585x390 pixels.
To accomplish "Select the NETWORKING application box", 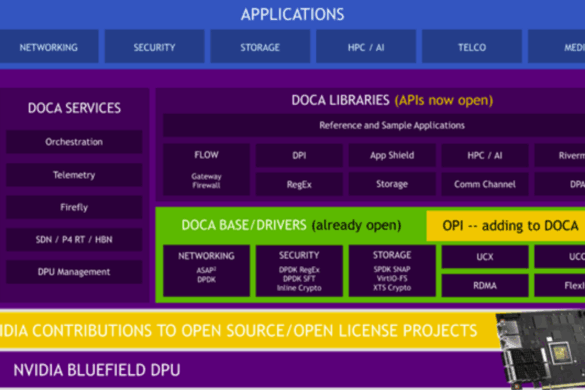I will (49, 47).
